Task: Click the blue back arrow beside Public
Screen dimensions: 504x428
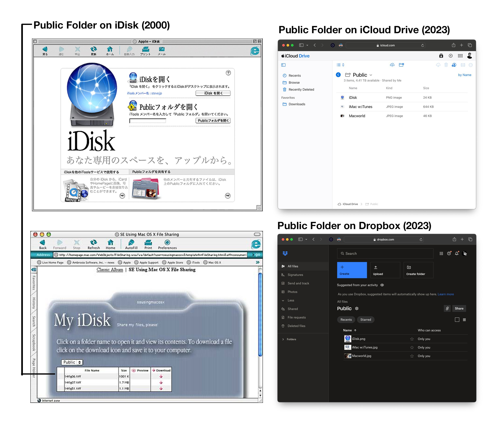Action: click(x=338, y=75)
